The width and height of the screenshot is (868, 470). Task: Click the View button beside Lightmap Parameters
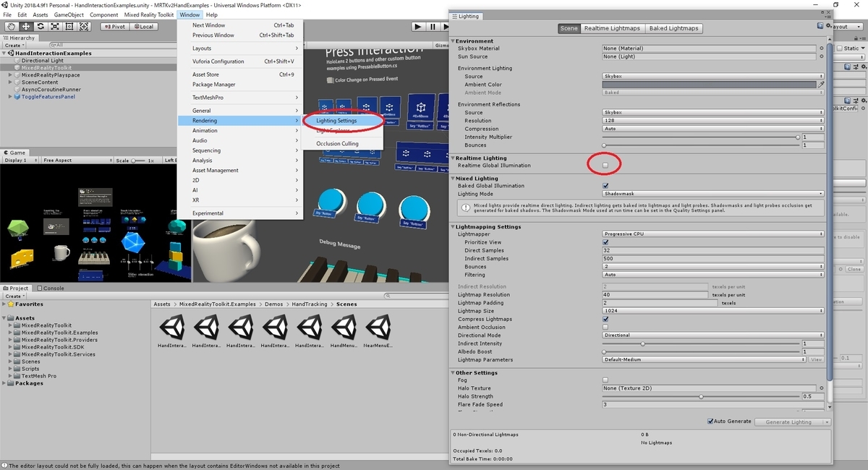[816, 359]
